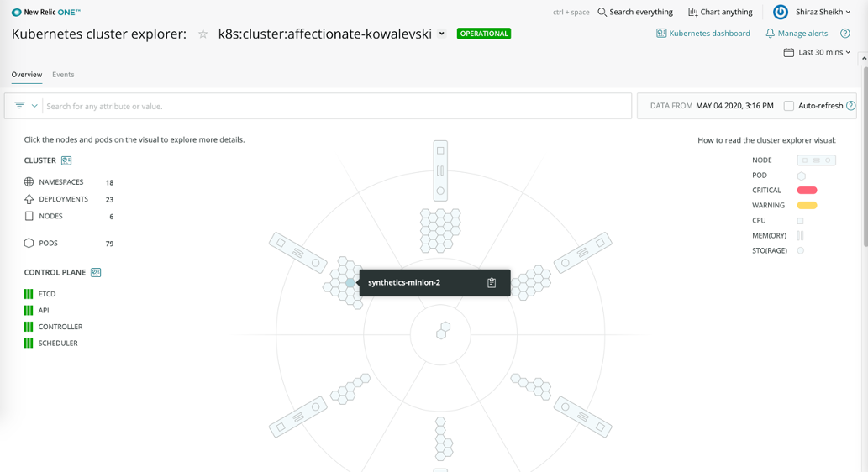The height and width of the screenshot is (472, 868).
Task: Click the OPERATIONAL status badge
Action: tap(484, 34)
